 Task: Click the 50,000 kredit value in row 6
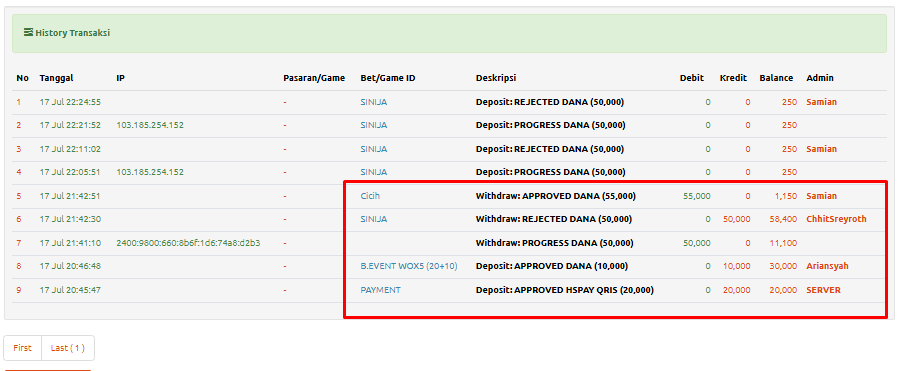coord(737,219)
